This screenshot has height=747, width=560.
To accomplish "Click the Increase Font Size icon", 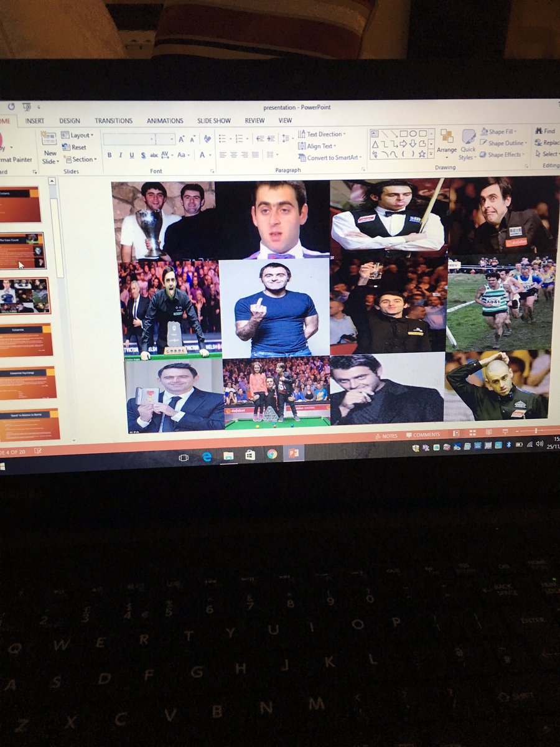I will (x=181, y=139).
